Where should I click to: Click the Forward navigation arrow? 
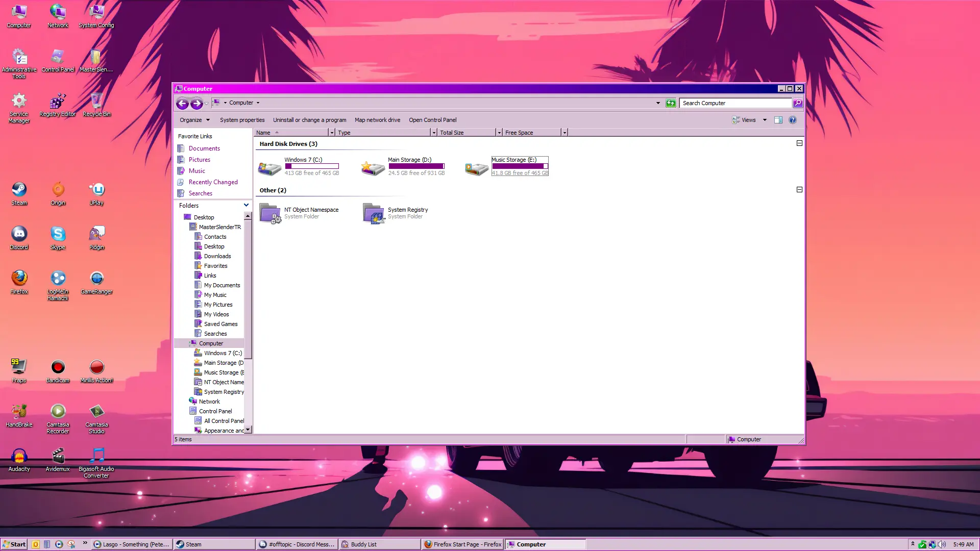(197, 104)
